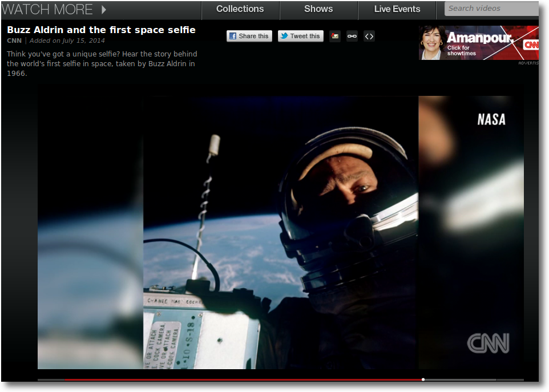Open the Collections tab
Image resolution: width=549 pixels, height=392 pixels.
pyautogui.click(x=240, y=10)
